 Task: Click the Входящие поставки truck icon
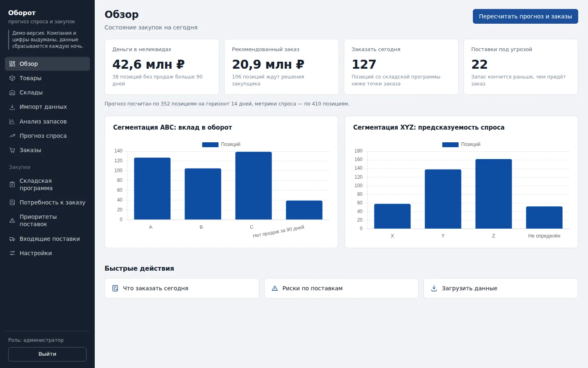point(12,239)
